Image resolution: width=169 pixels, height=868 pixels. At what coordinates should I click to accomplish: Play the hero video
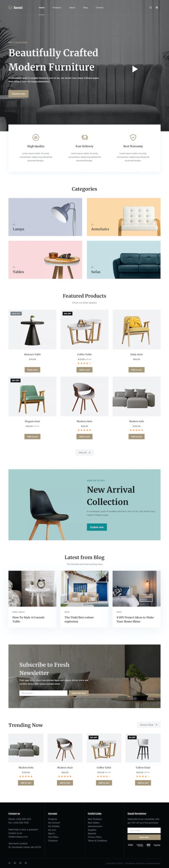tap(135, 69)
